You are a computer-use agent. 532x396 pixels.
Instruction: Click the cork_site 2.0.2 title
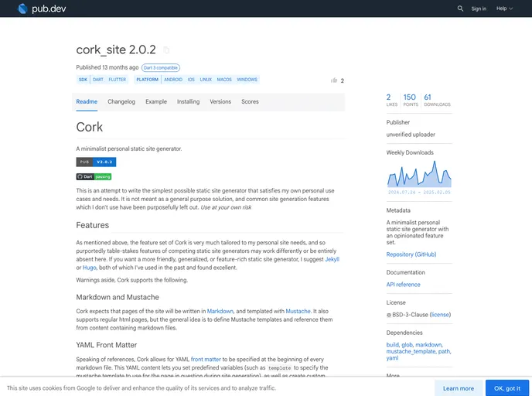(x=116, y=49)
